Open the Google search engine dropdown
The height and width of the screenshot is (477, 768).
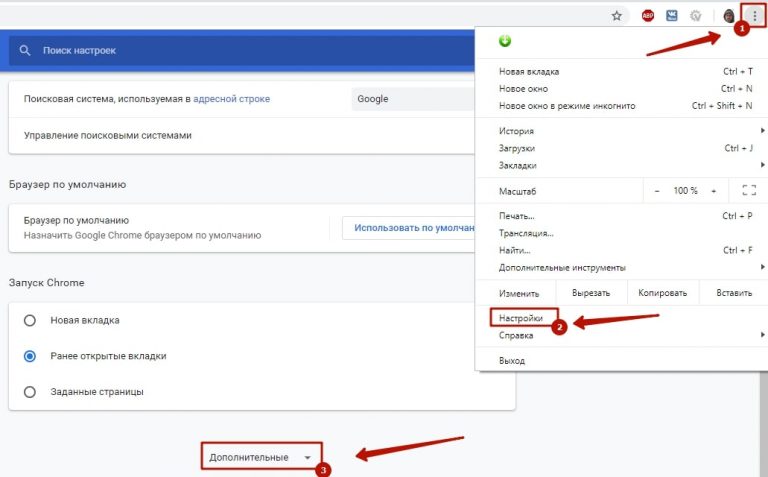click(x=413, y=99)
